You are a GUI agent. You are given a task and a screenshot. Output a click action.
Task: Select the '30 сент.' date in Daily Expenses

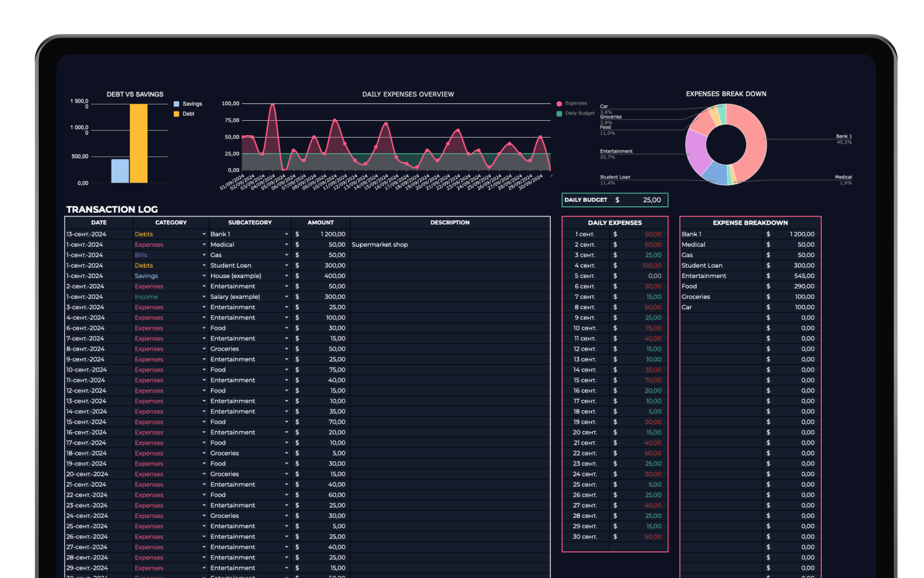pos(584,536)
